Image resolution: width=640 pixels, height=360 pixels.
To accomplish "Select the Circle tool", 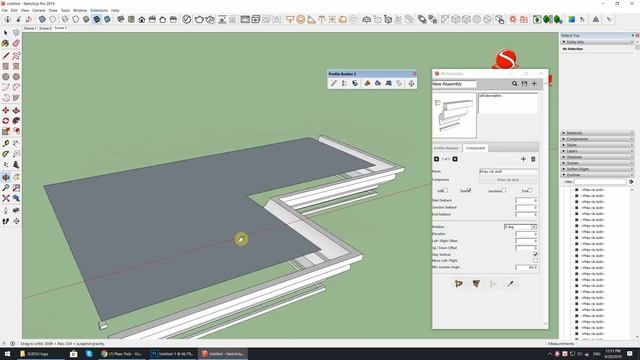I will [6, 77].
